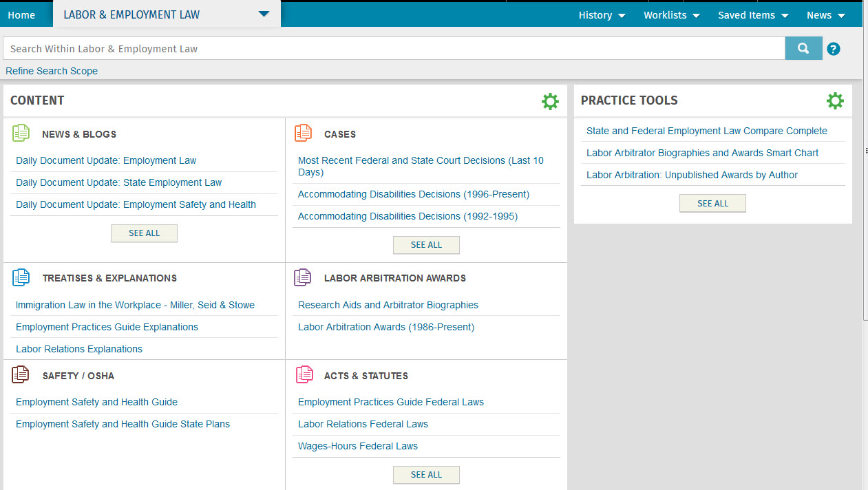This screenshot has width=868, height=490.
Task: Open Labor Relations Explanations
Action: coord(79,349)
